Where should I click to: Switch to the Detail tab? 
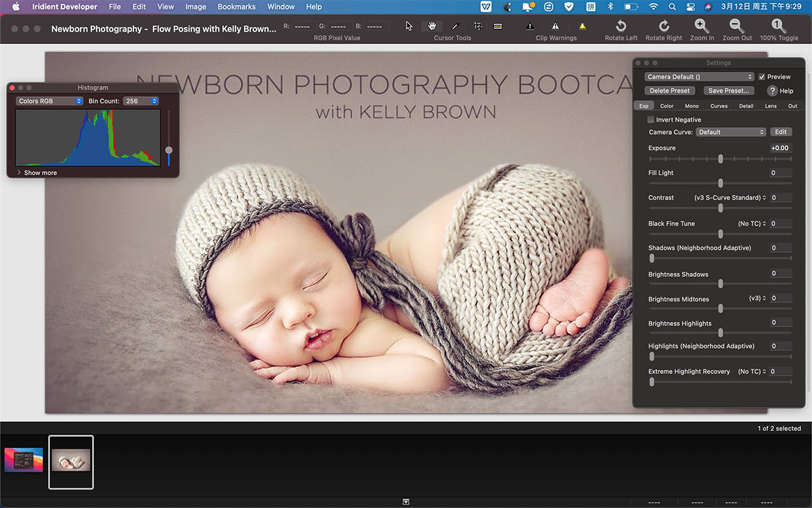point(746,106)
